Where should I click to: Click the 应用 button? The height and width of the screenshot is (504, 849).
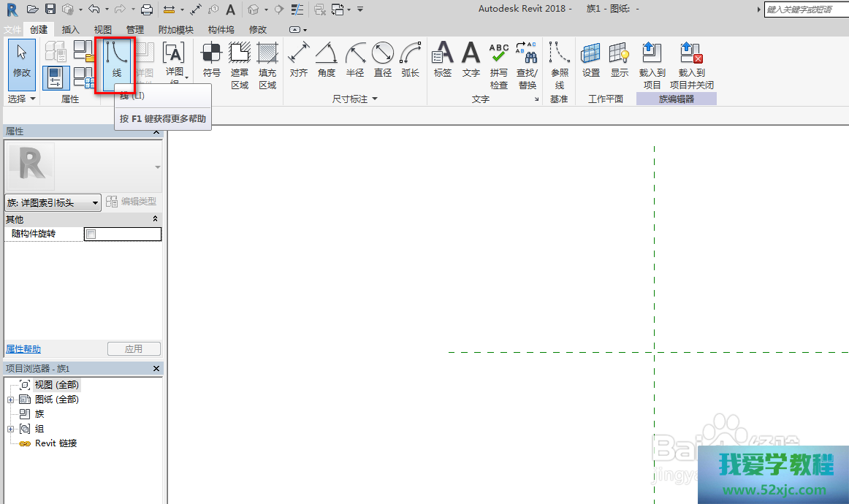133,349
